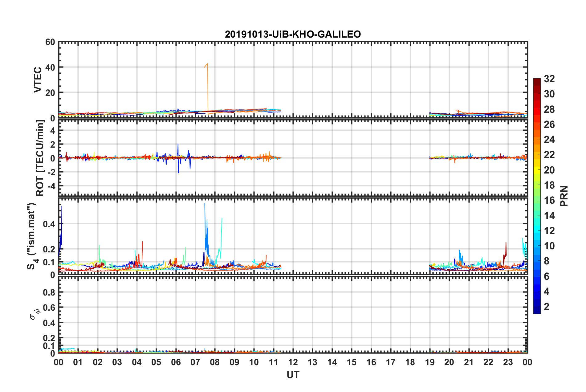Select the "11" hour tick on the UT axis
The height and width of the screenshot is (392, 586).
point(274,362)
